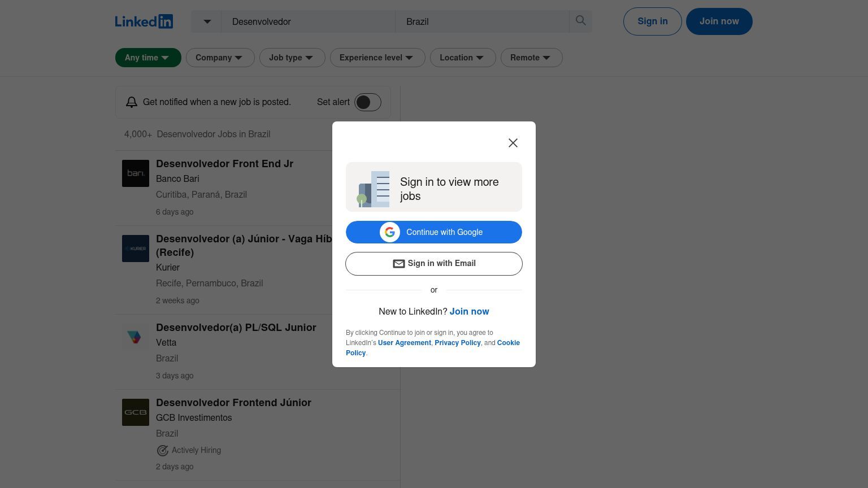
Task: Click Join now link in dialog
Action: (x=470, y=312)
